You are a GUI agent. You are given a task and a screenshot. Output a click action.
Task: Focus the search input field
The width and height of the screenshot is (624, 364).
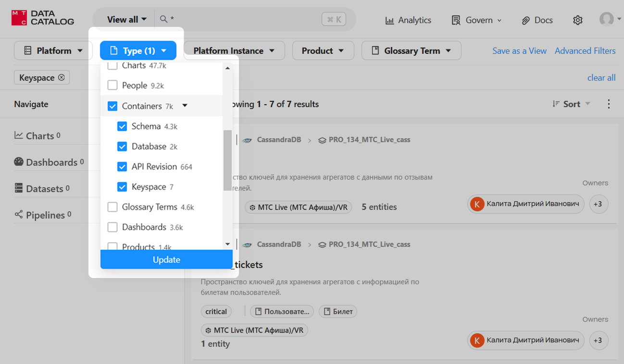pos(244,19)
